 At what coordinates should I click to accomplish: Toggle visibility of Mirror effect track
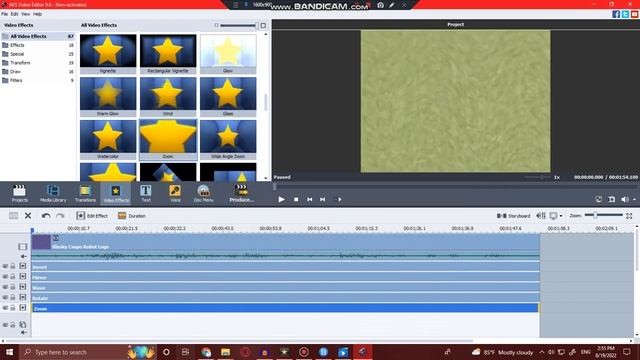pyautogui.click(x=5, y=276)
